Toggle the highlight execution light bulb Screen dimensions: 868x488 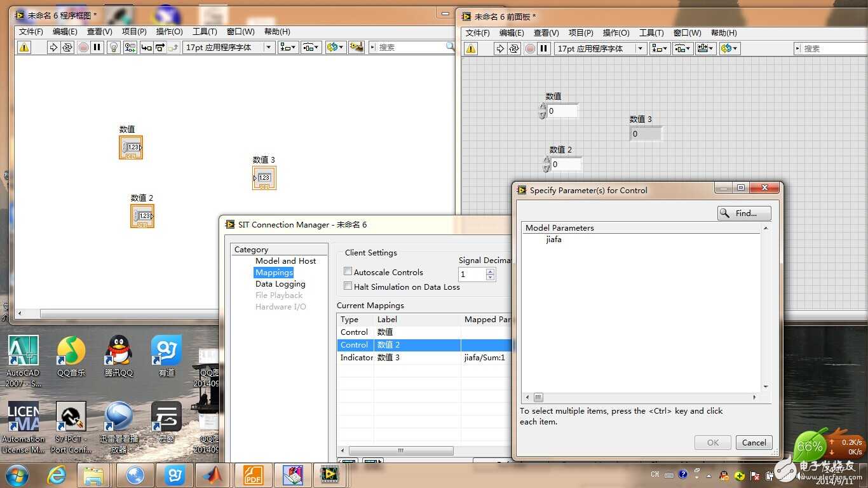coord(114,47)
